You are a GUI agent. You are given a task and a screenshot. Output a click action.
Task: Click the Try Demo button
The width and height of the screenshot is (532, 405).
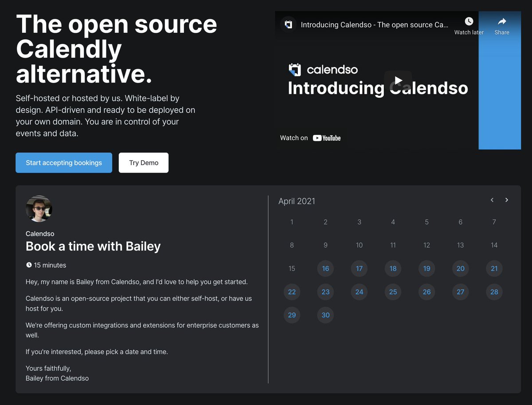coord(144,163)
